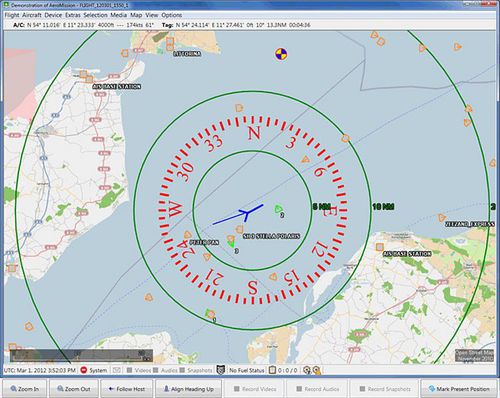This screenshot has width=500, height=398.
Task: Click the compass rose W marker
Action: (176, 209)
